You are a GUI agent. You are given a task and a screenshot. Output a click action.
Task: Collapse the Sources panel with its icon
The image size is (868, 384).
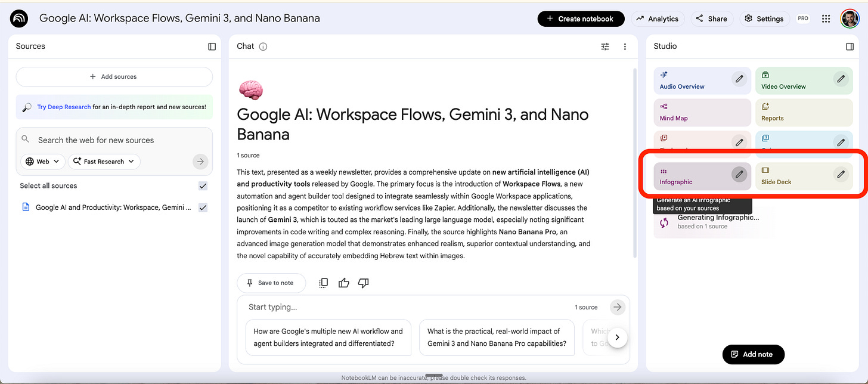tap(212, 47)
